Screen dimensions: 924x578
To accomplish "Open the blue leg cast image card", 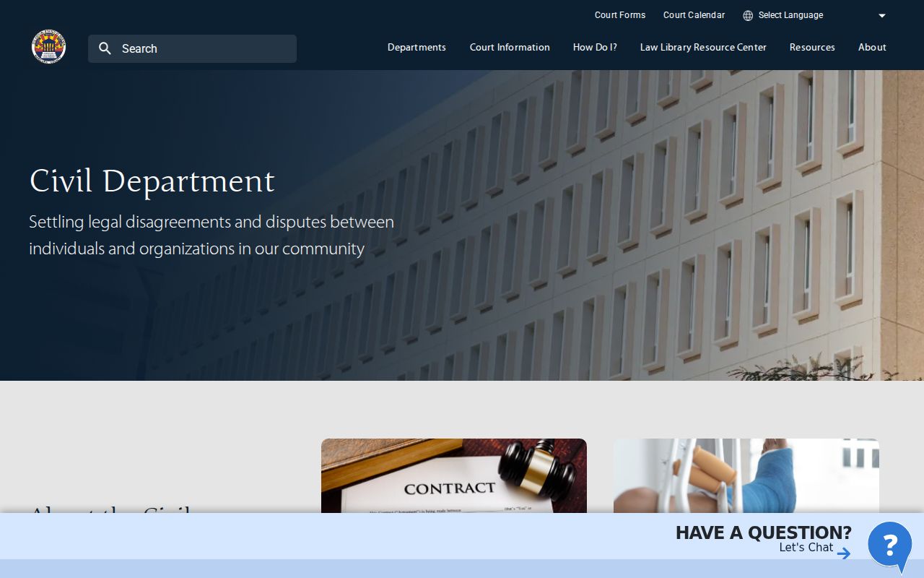I will pyautogui.click(x=746, y=475).
